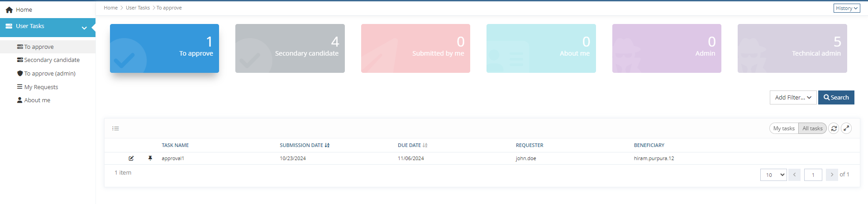Click the Search button
The height and width of the screenshot is (204, 868).
click(x=836, y=97)
